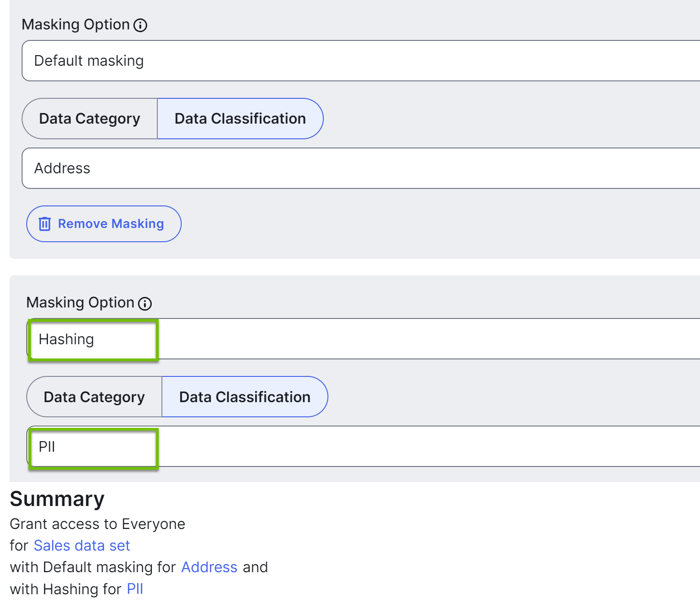Select Data Category in the Hashing masking block
The height and width of the screenshot is (614, 700).
point(94,397)
